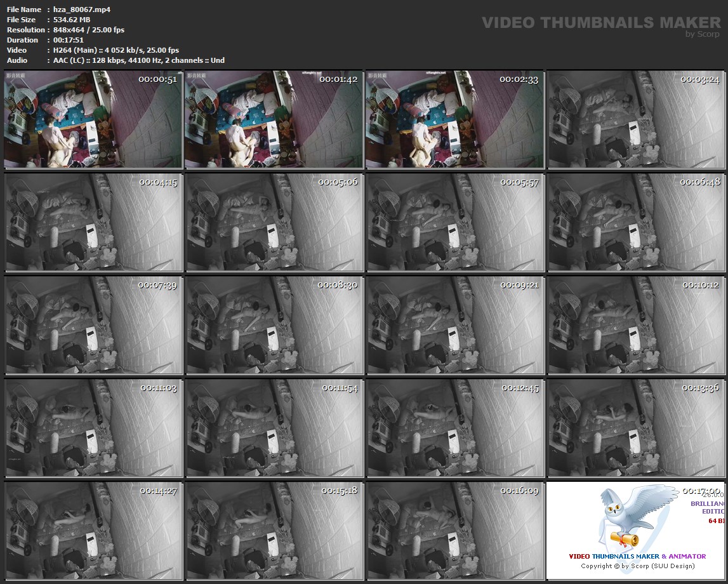
Task: Select the thumbnail timestamped 00:03:24
Action: [636, 119]
